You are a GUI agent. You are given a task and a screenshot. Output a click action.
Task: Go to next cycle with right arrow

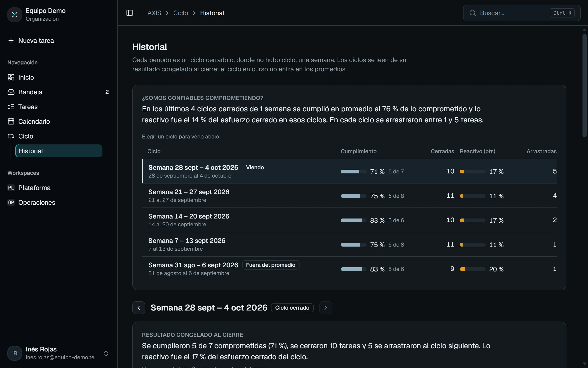click(x=326, y=308)
